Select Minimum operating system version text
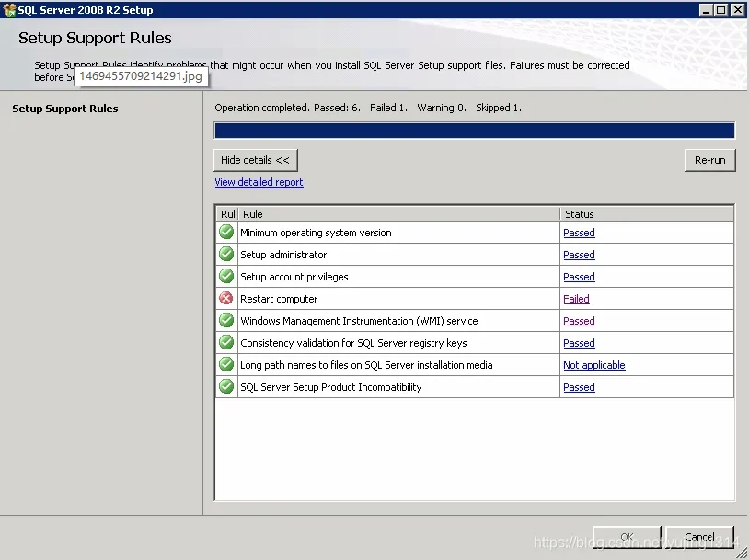The width and height of the screenshot is (749, 560). 316,233
